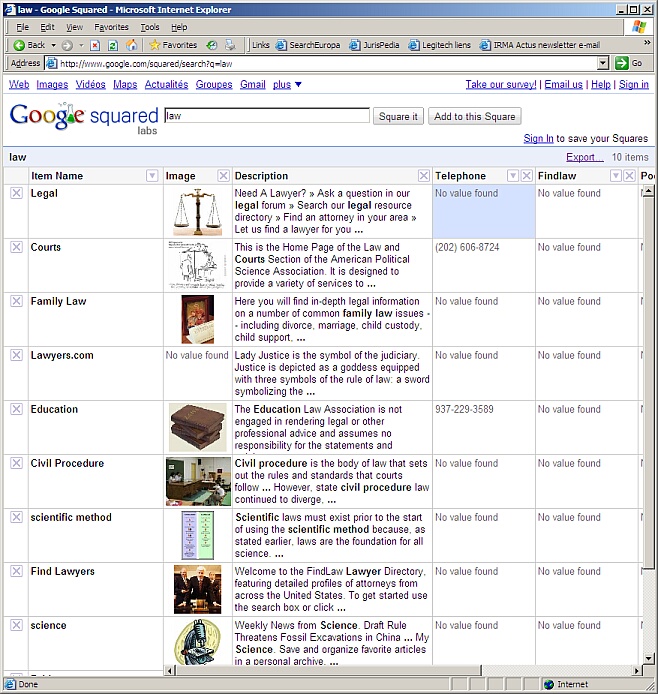
Task: Click the Square it button
Action: click(398, 116)
